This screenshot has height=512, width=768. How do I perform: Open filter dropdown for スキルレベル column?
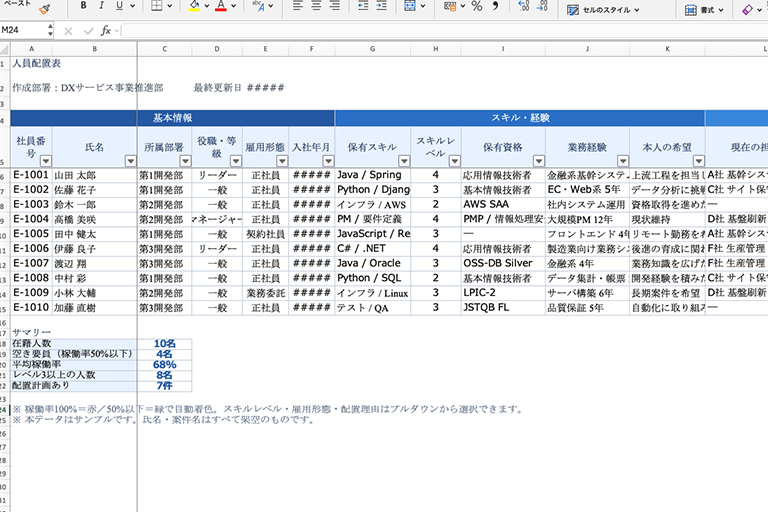pyautogui.click(x=455, y=161)
